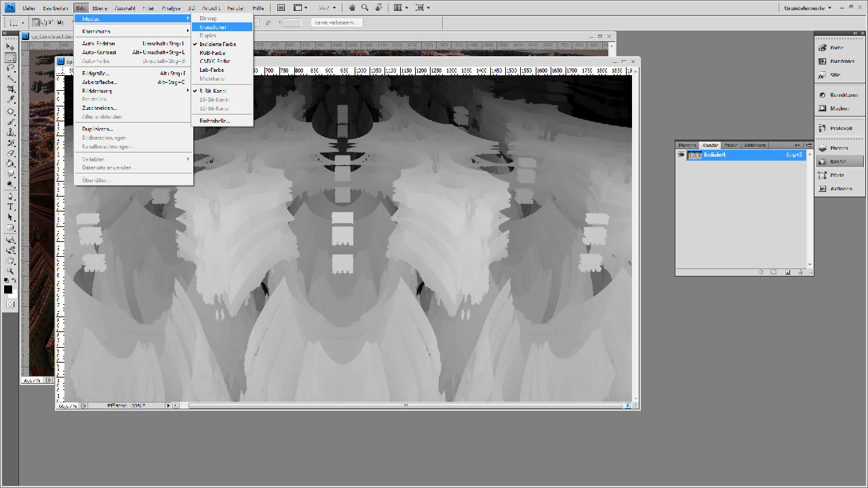This screenshot has height=488, width=868.
Task: Open the Masken panel icon
Action: [x=840, y=108]
